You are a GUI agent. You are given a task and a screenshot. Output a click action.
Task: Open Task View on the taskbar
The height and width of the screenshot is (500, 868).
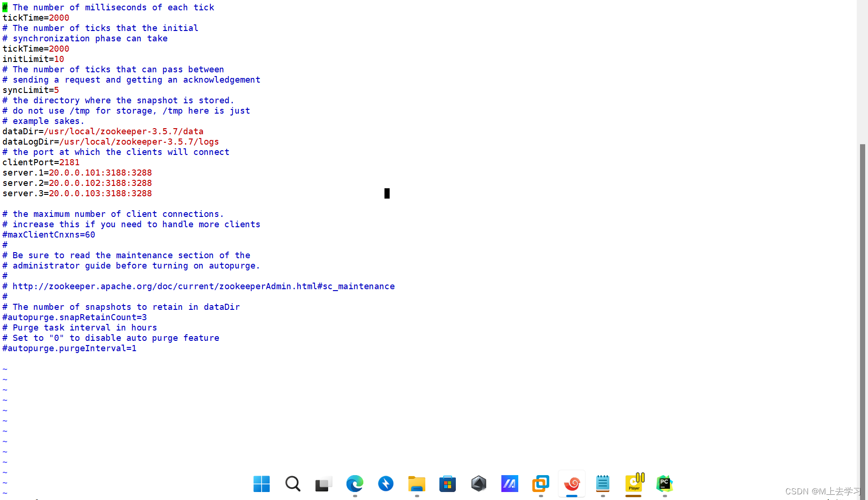coord(323,484)
